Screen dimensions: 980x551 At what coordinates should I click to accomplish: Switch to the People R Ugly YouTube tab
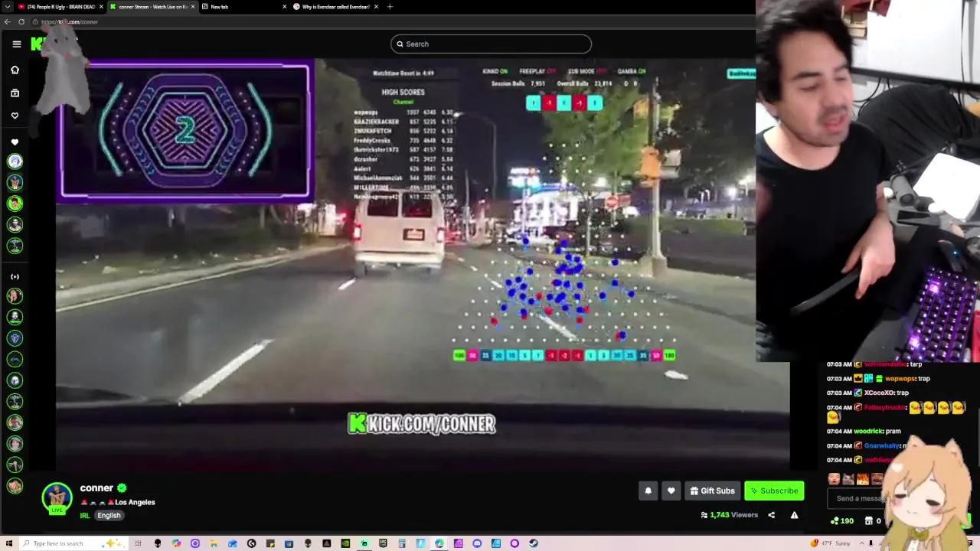60,7
